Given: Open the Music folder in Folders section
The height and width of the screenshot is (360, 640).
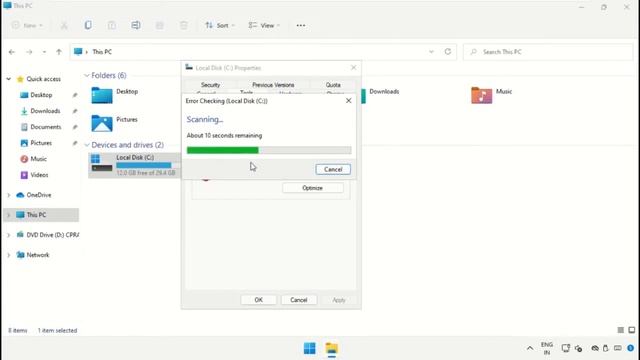Looking at the screenshot, I should pos(491,96).
